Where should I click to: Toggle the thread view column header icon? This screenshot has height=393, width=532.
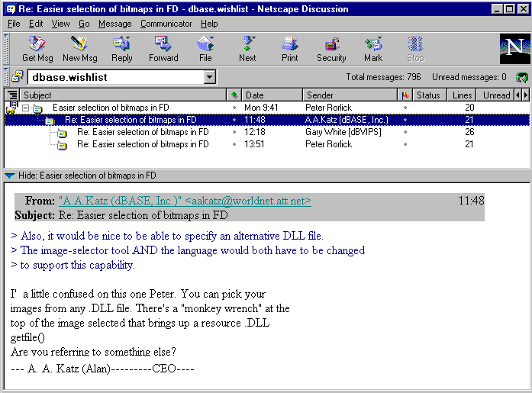tap(11, 95)
